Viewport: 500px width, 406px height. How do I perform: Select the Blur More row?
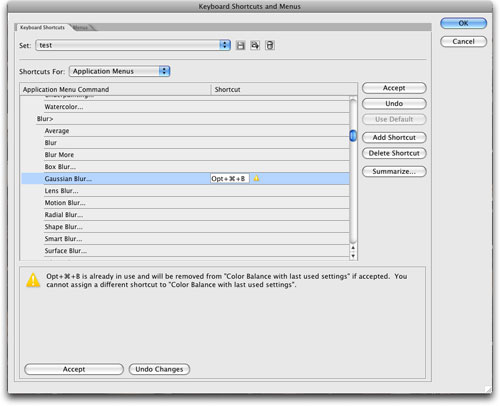[185, 155]
